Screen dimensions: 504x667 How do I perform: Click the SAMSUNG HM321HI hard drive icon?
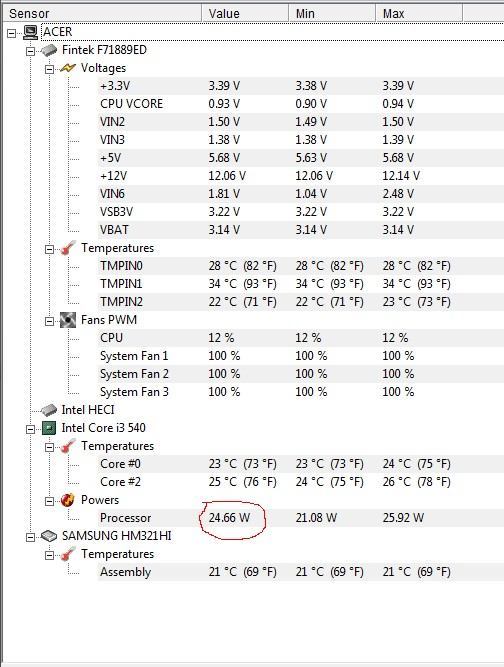click(x=49, y=536)
